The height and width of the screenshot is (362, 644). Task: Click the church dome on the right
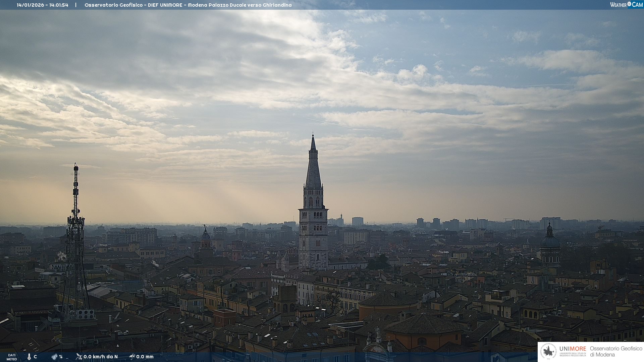550,241
